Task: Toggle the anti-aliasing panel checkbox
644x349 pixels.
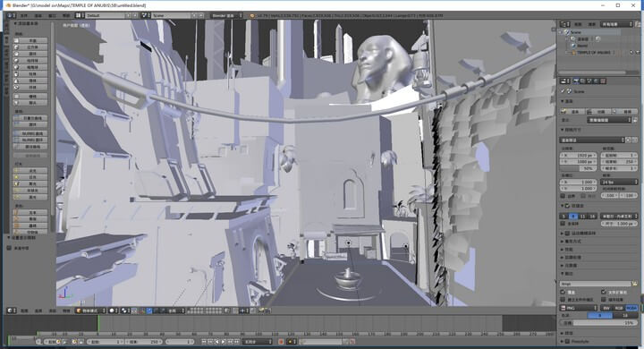Action: coord(568,206)
